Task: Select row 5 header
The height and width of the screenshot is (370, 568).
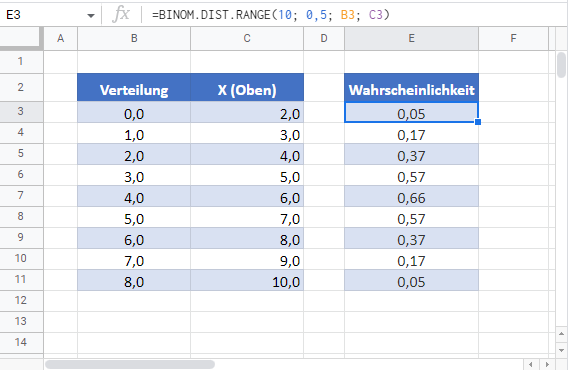Action: click(21, 154)
